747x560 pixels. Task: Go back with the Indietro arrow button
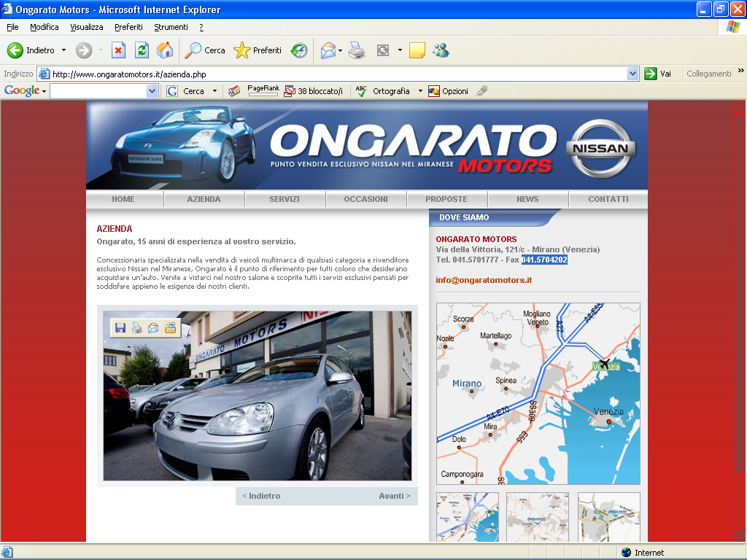pyautogui.click(x=31, y=50)
